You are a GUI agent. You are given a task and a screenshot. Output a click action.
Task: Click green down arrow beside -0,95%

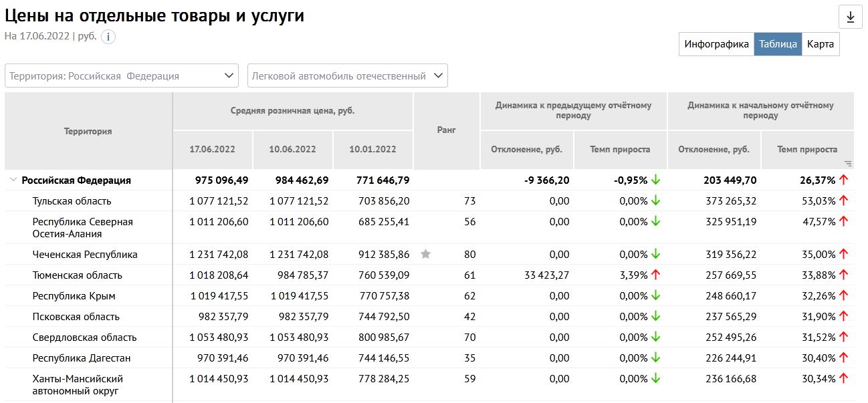click(x=655, y=180)
